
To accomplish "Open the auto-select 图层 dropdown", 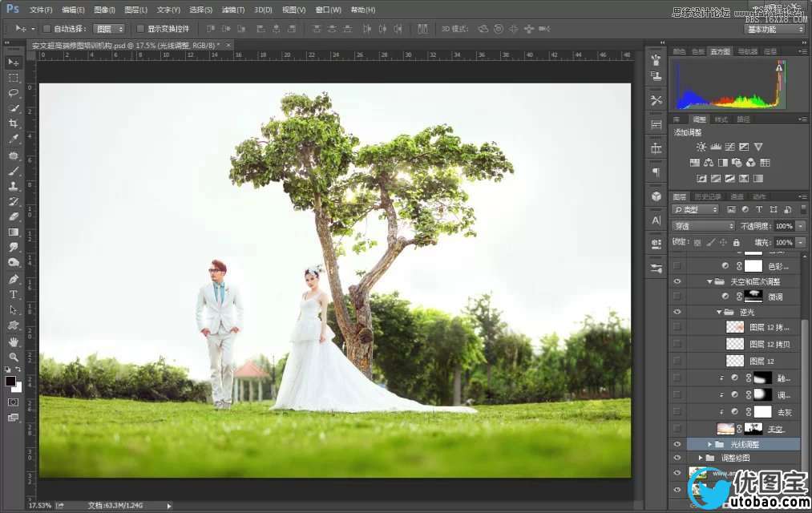I will coord(109,29).
